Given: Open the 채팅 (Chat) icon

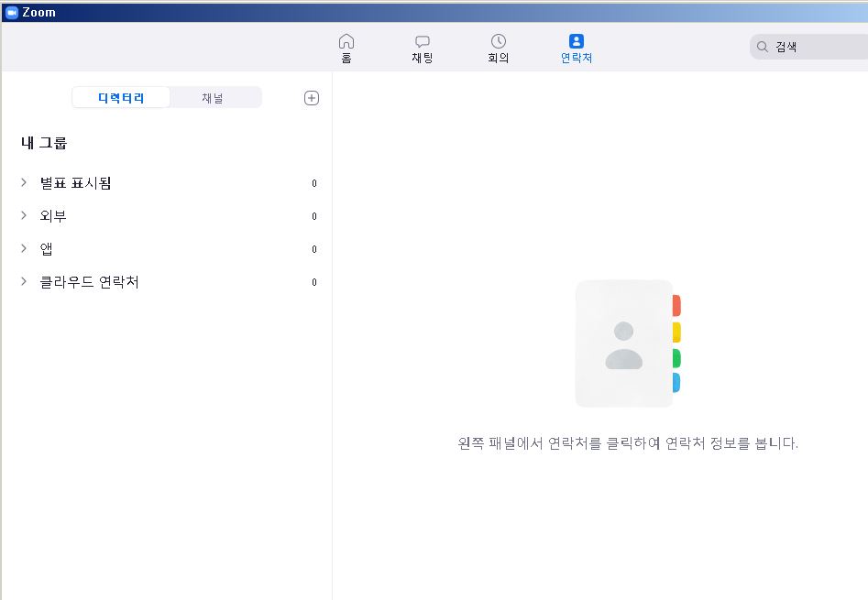Looking at the screenshot, I should (423, 41).
